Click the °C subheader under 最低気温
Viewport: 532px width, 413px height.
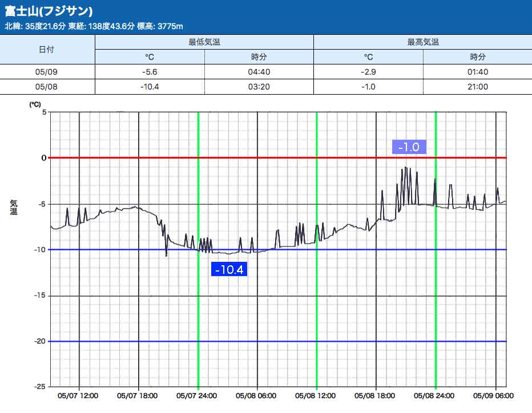[x=150, y=57]
